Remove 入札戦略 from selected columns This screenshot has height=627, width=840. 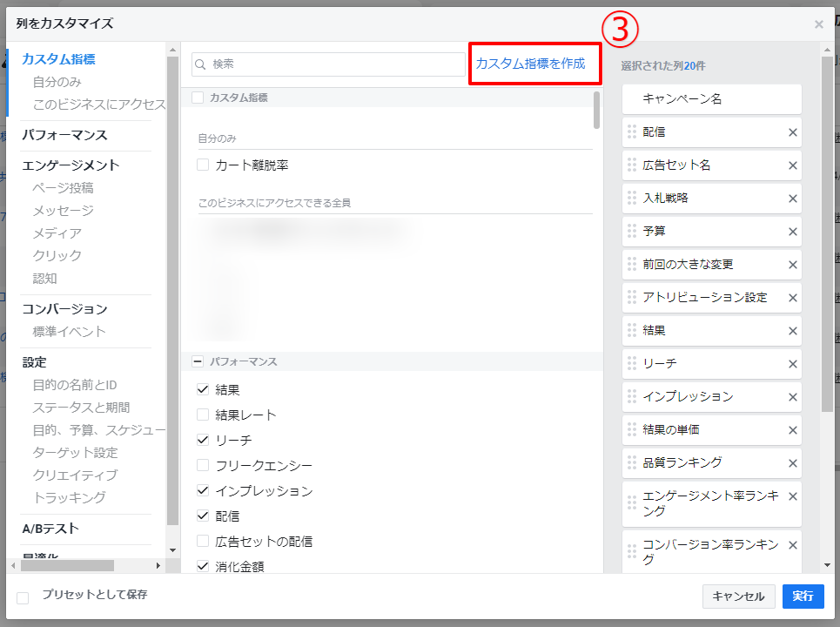[x=792, y=199]
